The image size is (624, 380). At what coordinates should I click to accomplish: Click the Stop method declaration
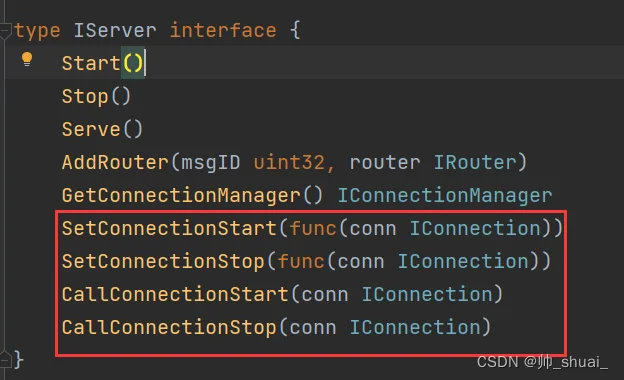(x=96, y=97)
